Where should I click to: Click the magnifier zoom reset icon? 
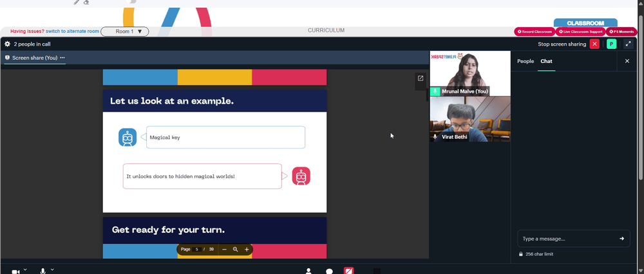point(235,250)
